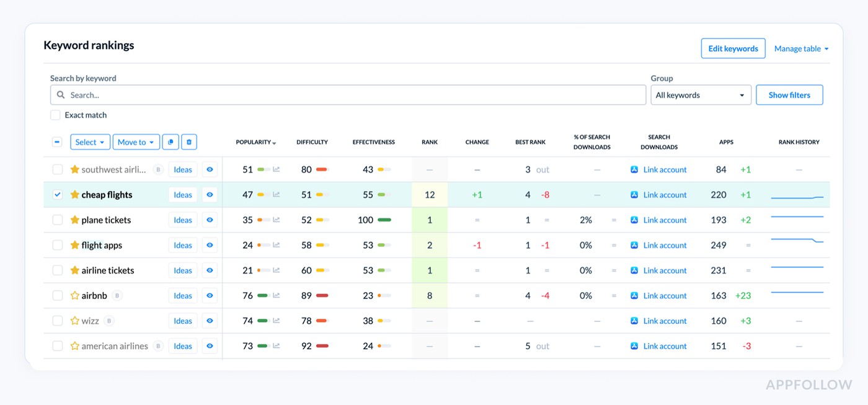868x405 pixels.
Task: Click the B badge next to southwest airlines
Action: coord(158,169)
